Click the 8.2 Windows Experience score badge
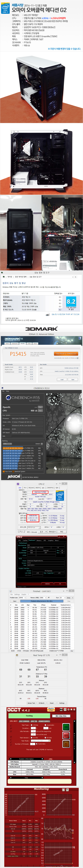The image size is (83, 868). coord(71,301)
